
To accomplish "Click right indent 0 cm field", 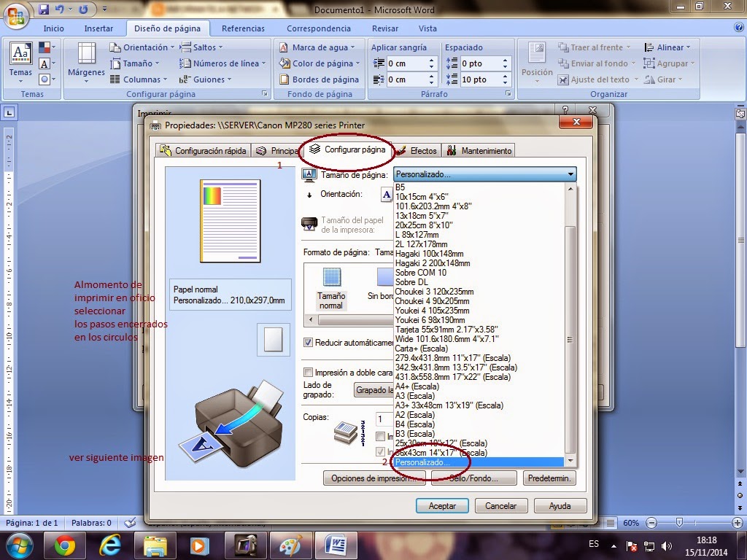I will [406, 79].
